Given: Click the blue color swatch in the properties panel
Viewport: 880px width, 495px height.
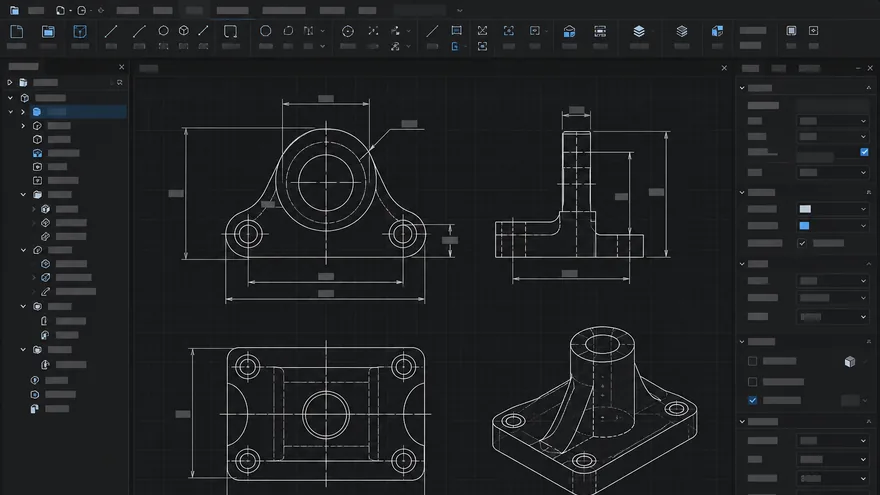Looking at the screenshot, I should pyautogui.click(x=804, y=226).
